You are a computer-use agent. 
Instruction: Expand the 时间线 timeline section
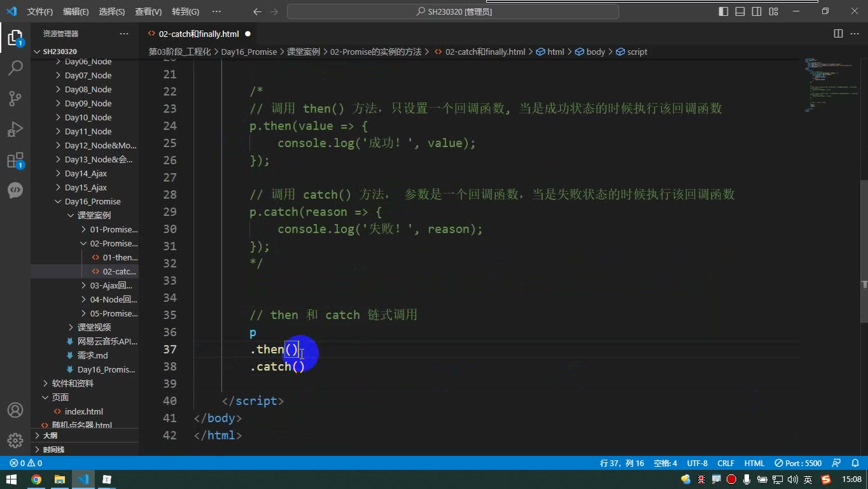click(x=85, y=450)
